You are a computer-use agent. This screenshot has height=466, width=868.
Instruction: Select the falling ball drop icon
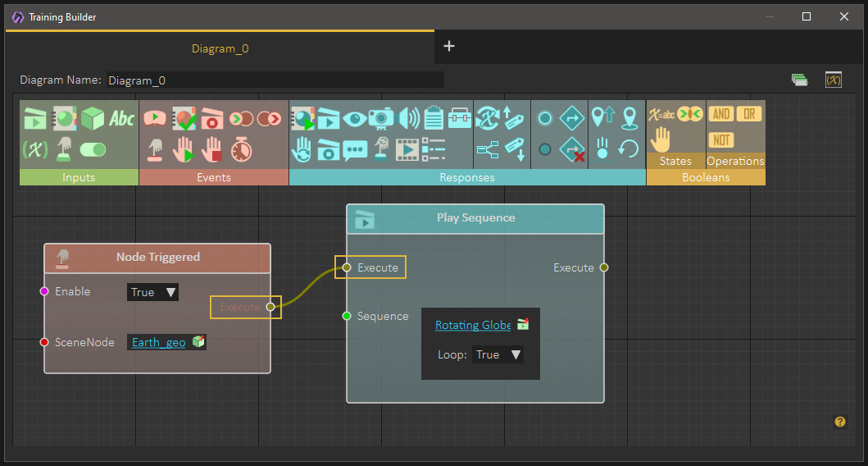pos(602,149)
